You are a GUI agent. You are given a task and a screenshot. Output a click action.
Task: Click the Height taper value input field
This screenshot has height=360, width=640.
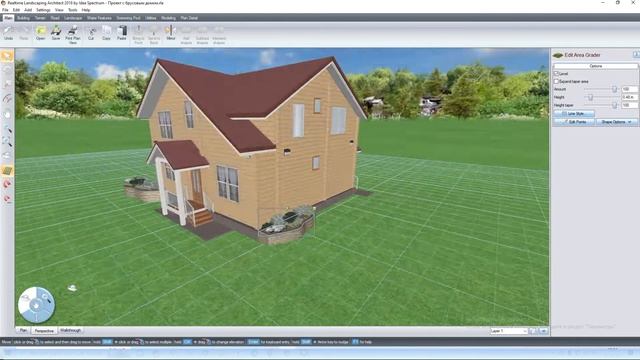tap(629, 105)
